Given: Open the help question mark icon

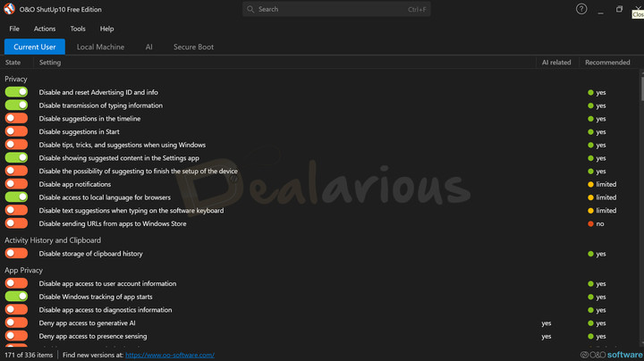Looking at the screenshot, I should coord(581,9).
